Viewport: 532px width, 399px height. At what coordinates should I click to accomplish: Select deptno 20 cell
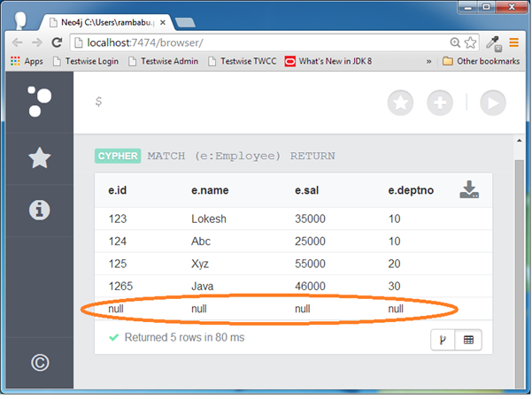(x=394, y=264)
